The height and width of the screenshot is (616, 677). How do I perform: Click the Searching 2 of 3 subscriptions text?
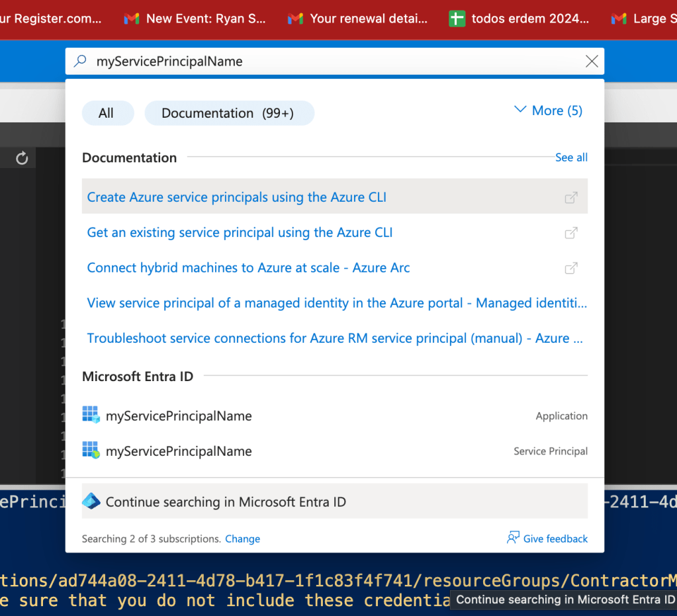[x=151, y=539]
